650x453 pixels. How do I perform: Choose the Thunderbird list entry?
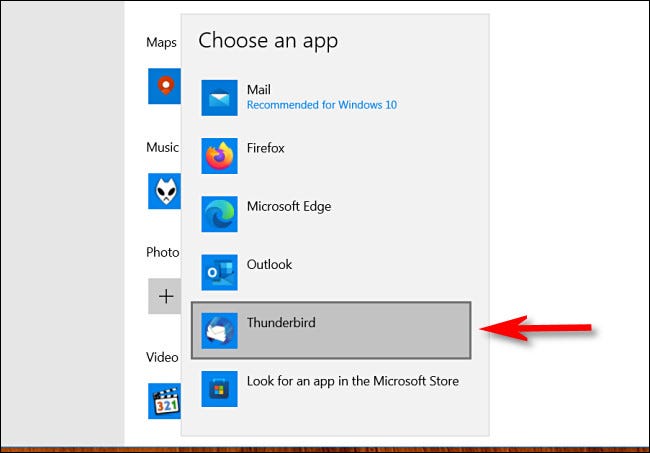[x=331, y=330]
